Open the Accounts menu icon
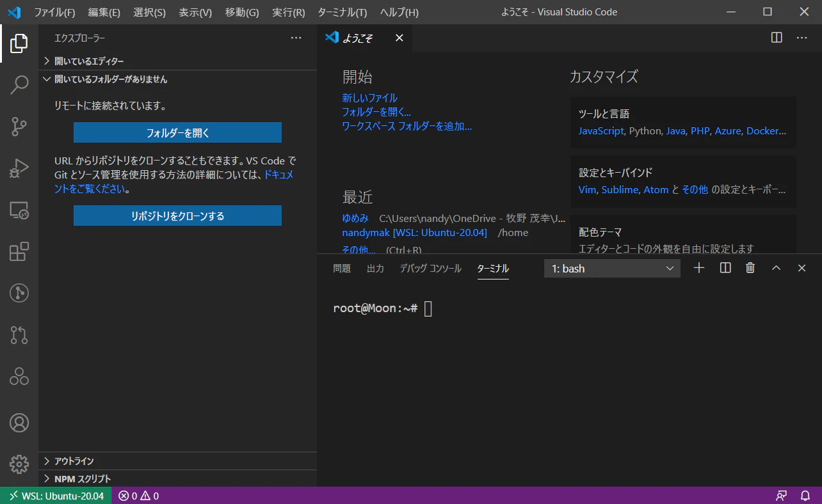 (x=19, y=423)
